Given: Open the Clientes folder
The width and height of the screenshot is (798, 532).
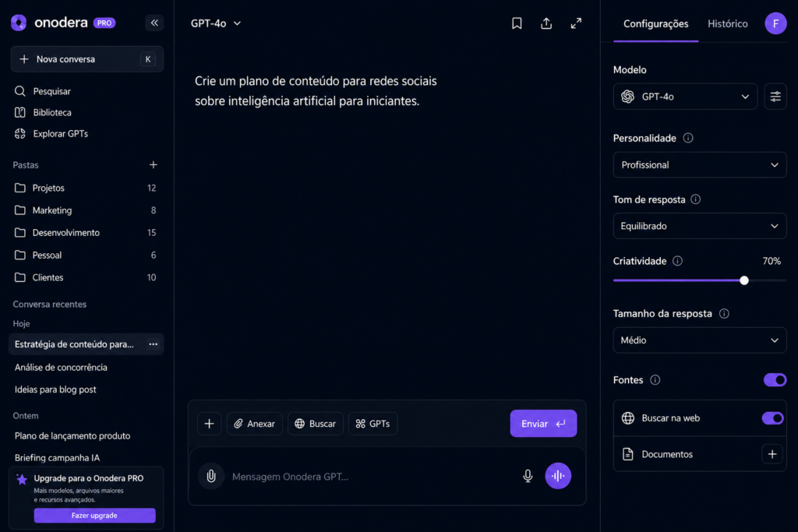Looking at the screenshot, I should (x=86, y=278).
